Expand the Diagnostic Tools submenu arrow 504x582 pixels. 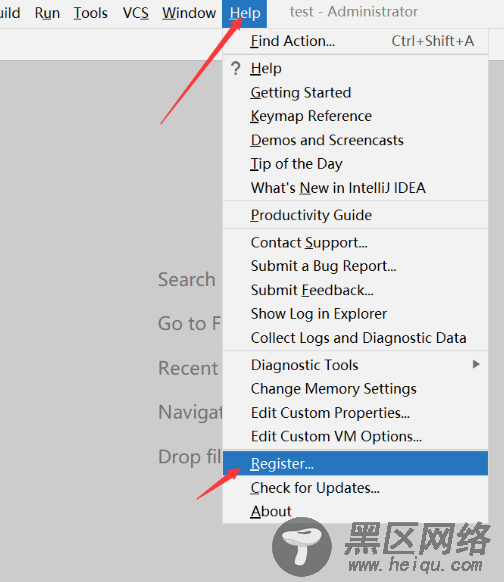[476, 364]
